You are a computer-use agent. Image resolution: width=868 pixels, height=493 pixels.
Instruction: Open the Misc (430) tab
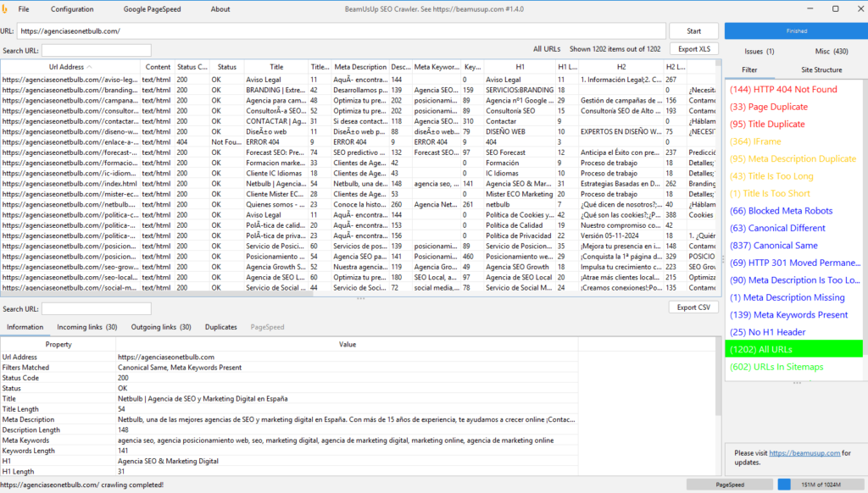click(x=832, y=52)
